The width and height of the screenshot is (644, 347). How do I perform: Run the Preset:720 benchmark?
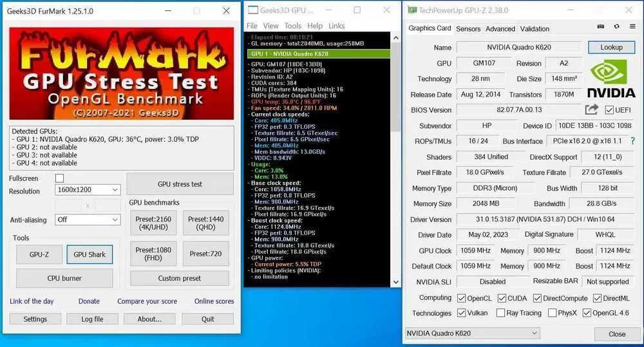(x=206, y=254)
